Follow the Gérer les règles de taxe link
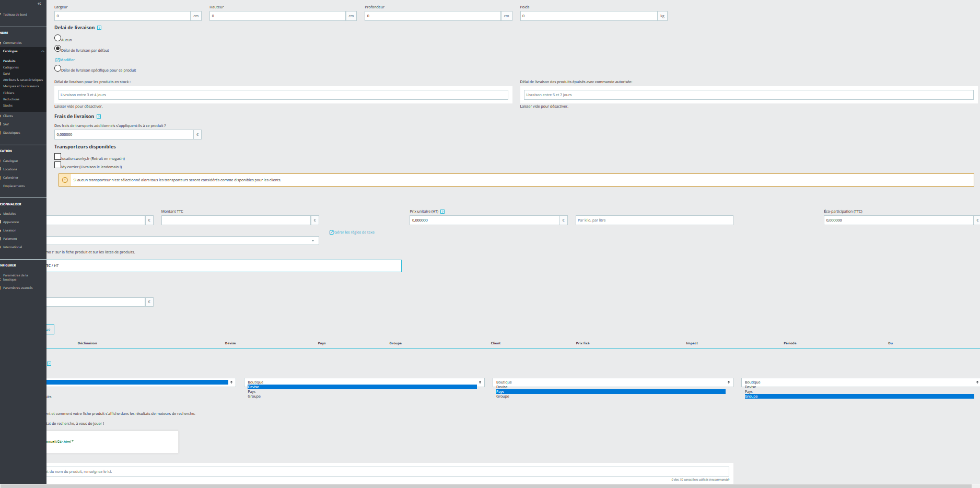 [352, 233]
